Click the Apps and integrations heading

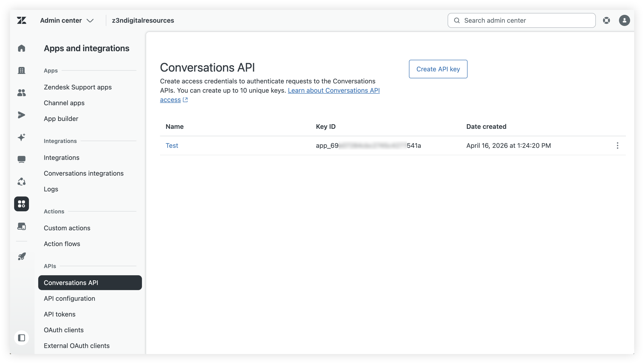coord(86,48)
